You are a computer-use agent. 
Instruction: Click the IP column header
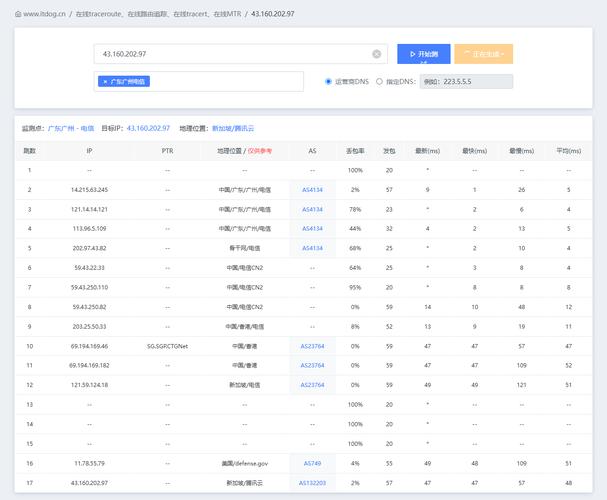89,151
